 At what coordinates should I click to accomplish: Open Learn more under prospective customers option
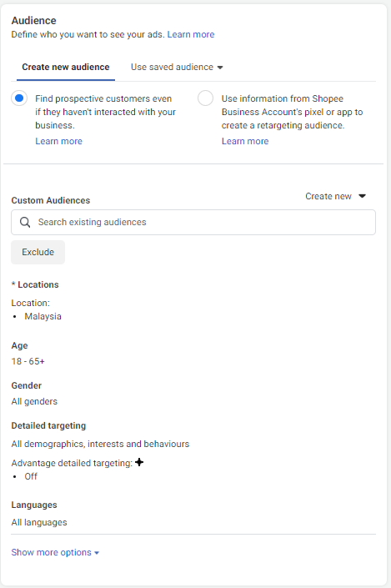coord(59,142)
